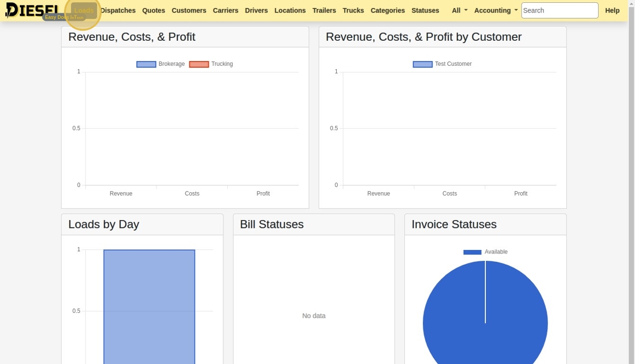Image resolution: width=635 pixels, height=364 pixels.
Task: Focus the Search input field
Action: pos(560,11)
